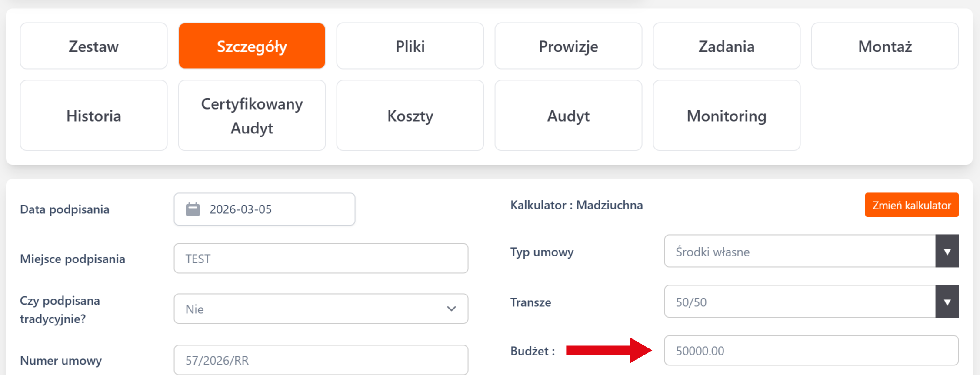Screen dimensions: 980x375
Task: Click the Numer umowy field
Action: pos(320,360)
